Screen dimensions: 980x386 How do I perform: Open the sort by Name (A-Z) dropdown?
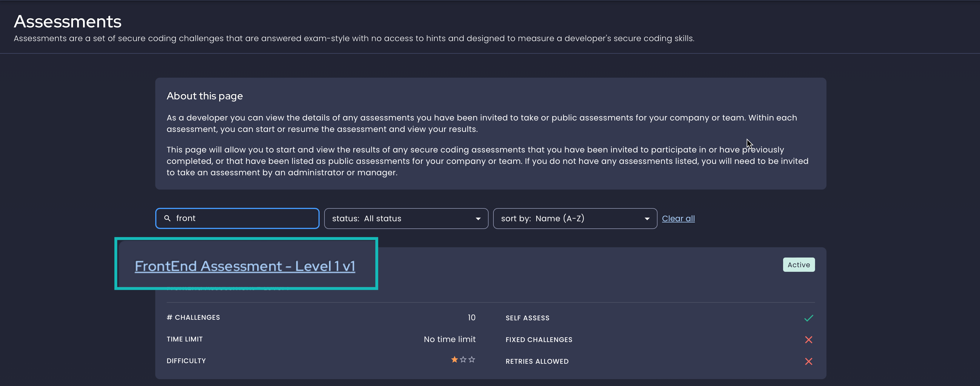point(575,218)
